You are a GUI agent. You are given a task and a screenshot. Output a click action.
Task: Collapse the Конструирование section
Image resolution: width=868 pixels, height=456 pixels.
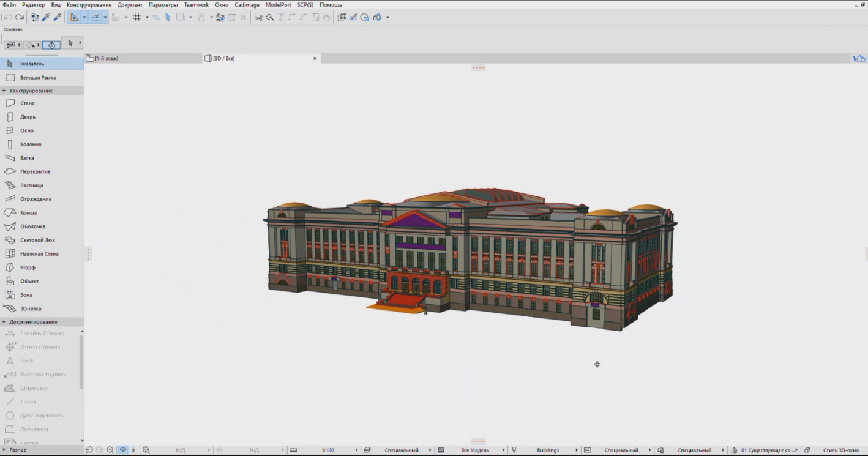4,91
